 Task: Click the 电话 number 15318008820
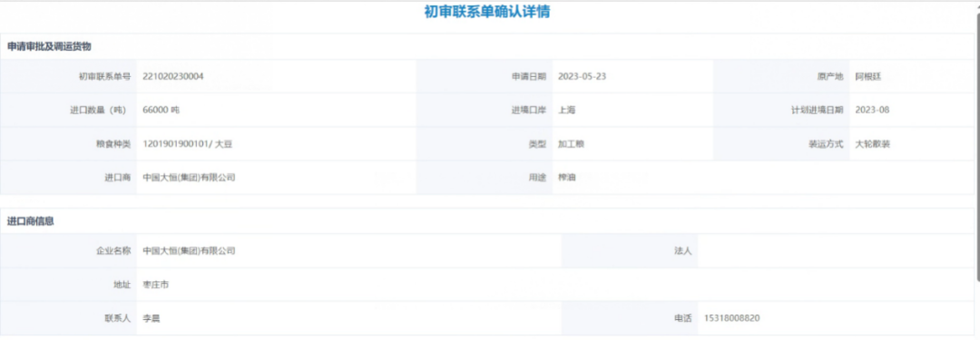pyautogui.click(x=732, y=318)
